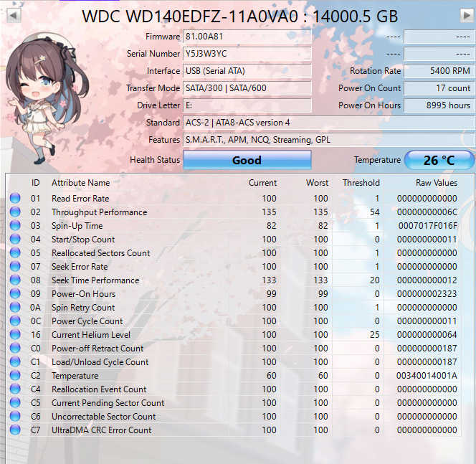Go to previous disk with left arrow
The width and height of the screenshot is (476, 464).
pyautogui.click(x=13, y=15)
